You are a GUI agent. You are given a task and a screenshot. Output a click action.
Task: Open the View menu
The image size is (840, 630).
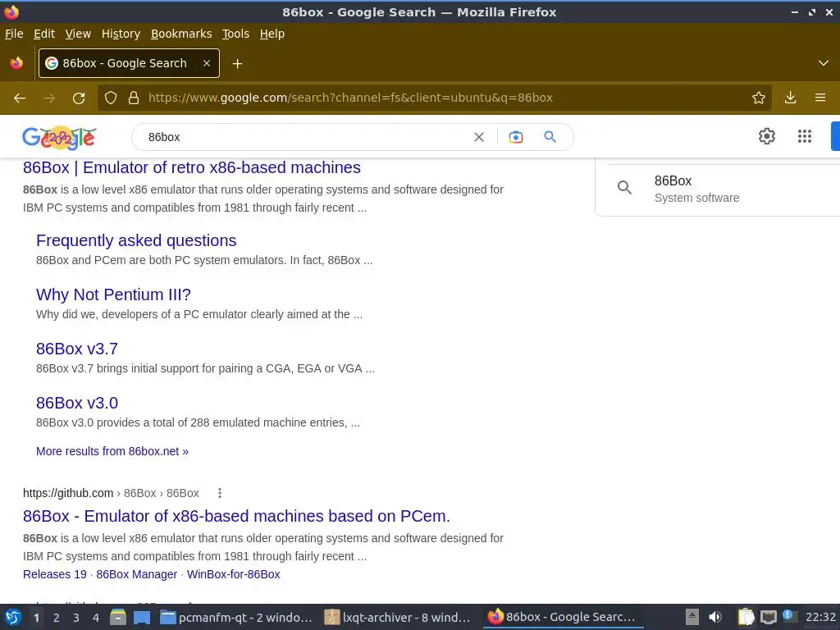click(78, 34)
